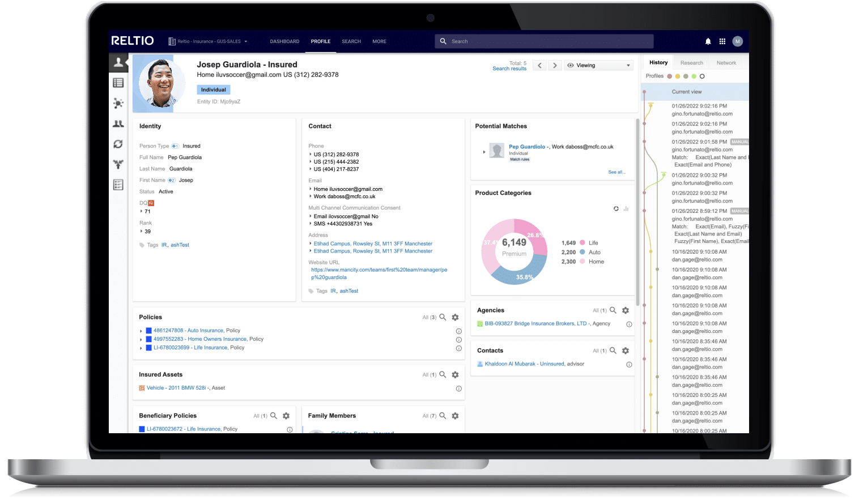Toggle Auto category in chart legend
This screenshot has width=859, height=504.
tap(582, 252)
